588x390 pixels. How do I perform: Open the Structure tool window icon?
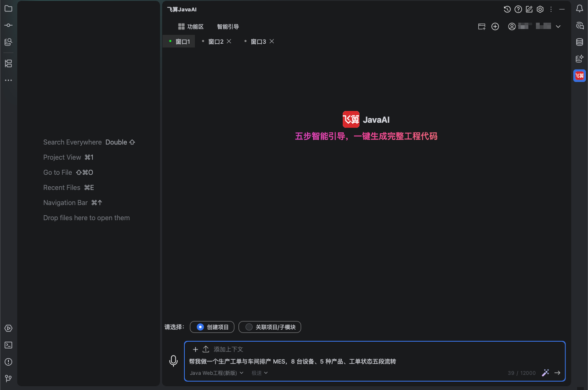click(8, 63)
